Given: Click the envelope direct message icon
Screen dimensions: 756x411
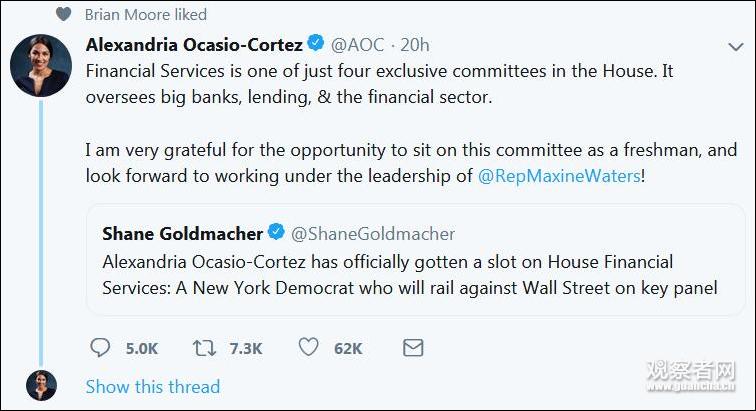Looking at the screenshot, I should 412,348.
